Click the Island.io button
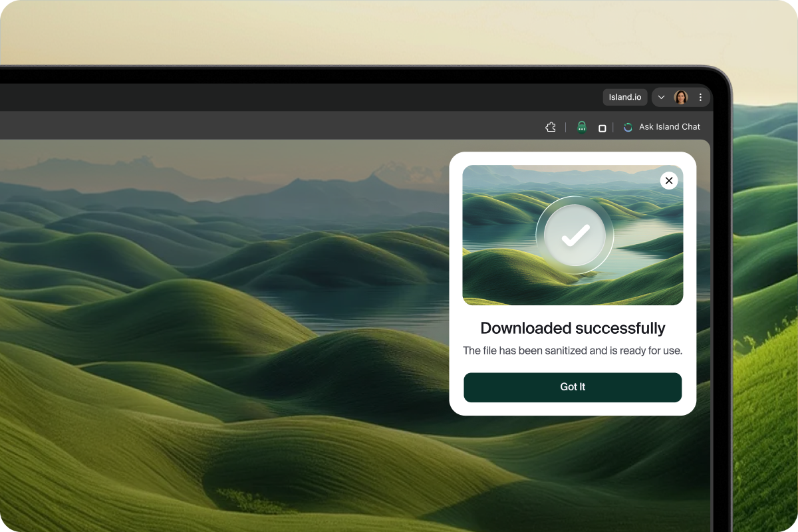Screen dimensions: 798x532 625,97
